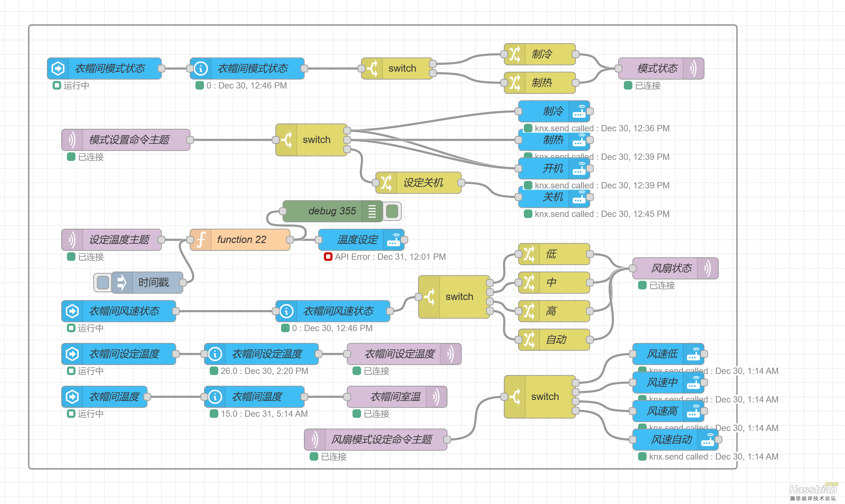The height and width of the screenshot is (504, 845).
Task: Click the 风速自动 KNX device icon
Action: pos(707,440)
